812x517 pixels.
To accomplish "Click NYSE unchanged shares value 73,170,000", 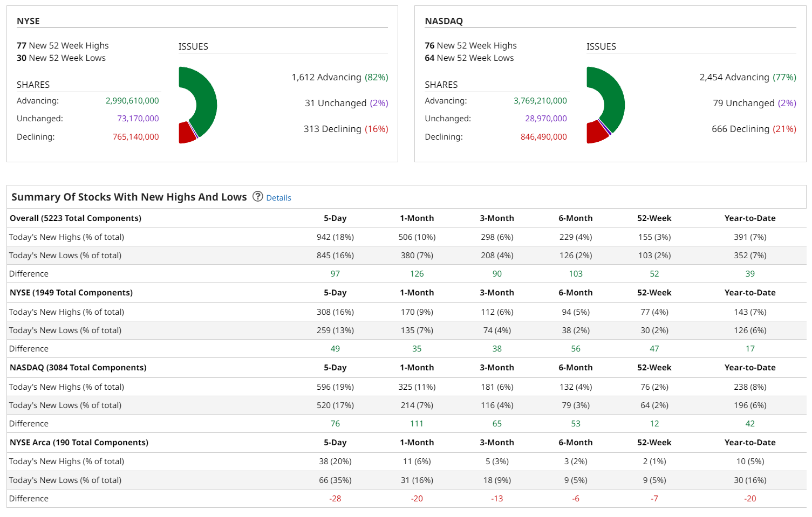I will click(138, 119).
